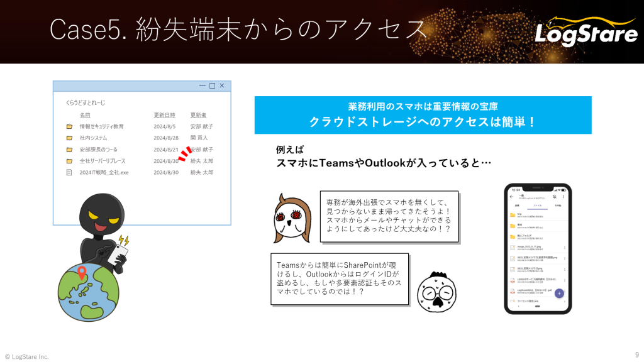Open more options for LSM365サービス PDF row
The image size is (644, 362).
tap(564, 280)
